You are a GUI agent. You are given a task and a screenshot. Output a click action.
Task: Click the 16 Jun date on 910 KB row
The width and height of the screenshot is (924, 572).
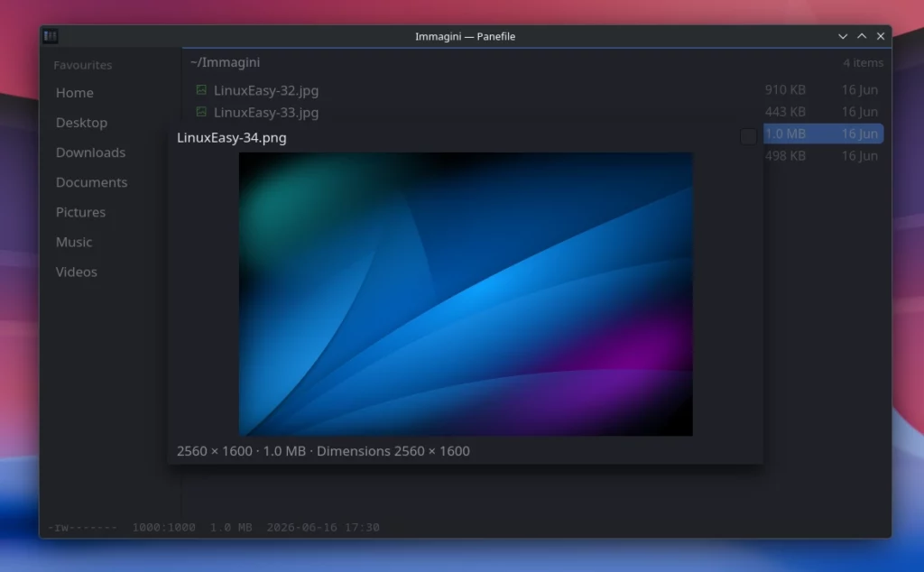[x=860, y=89]
